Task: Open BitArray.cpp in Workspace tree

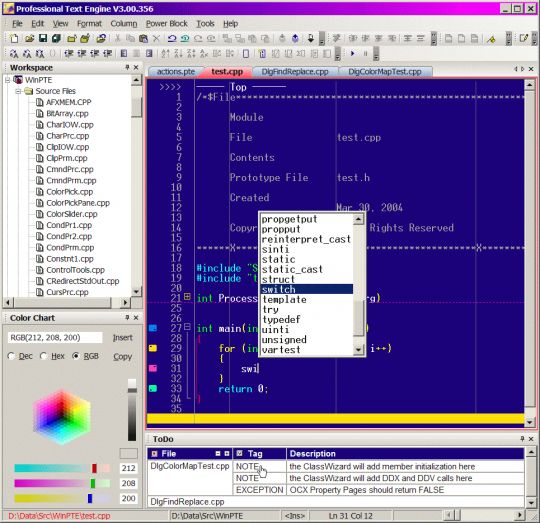Action: (67, 114)
